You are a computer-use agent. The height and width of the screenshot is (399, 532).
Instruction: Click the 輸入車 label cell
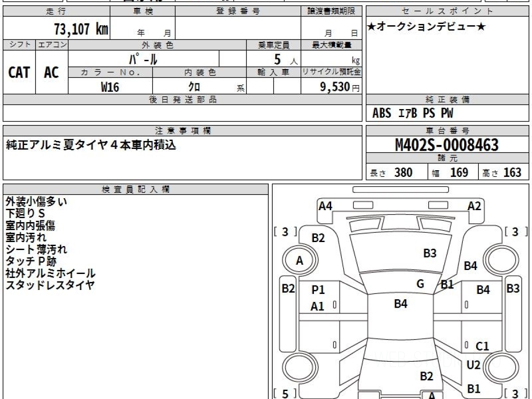274,72
